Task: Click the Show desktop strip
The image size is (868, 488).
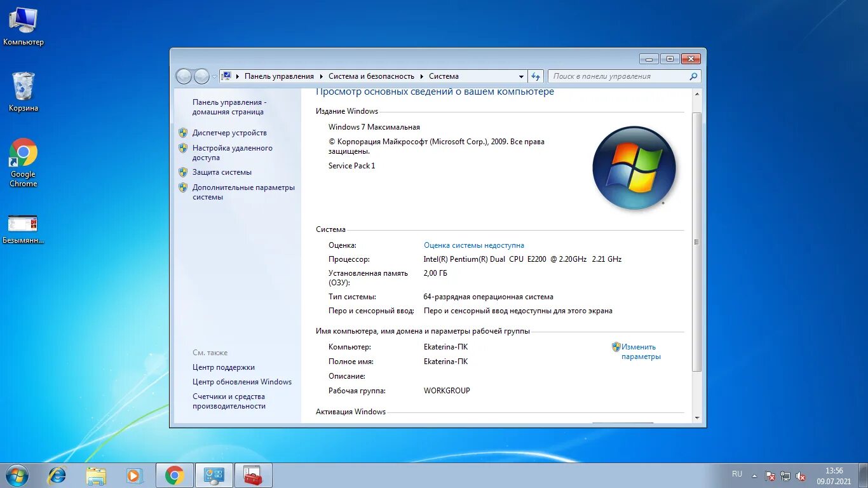Action: pos(864,476)
